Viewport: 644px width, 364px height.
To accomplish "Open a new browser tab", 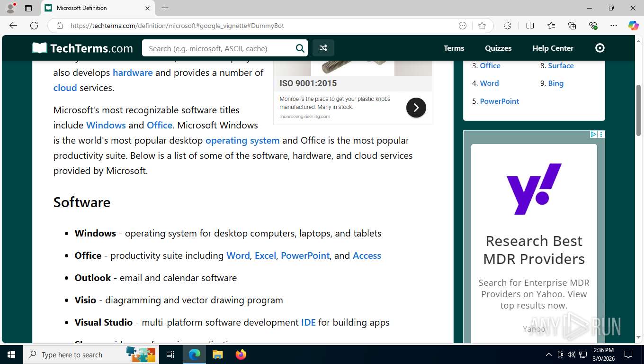I will [165, 8].
